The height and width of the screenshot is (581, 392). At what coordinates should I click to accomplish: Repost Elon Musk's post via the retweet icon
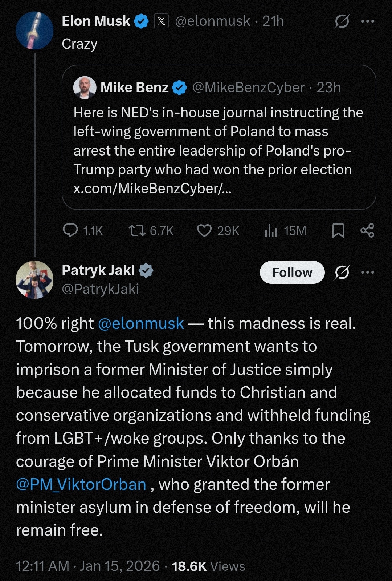(137, 230)
